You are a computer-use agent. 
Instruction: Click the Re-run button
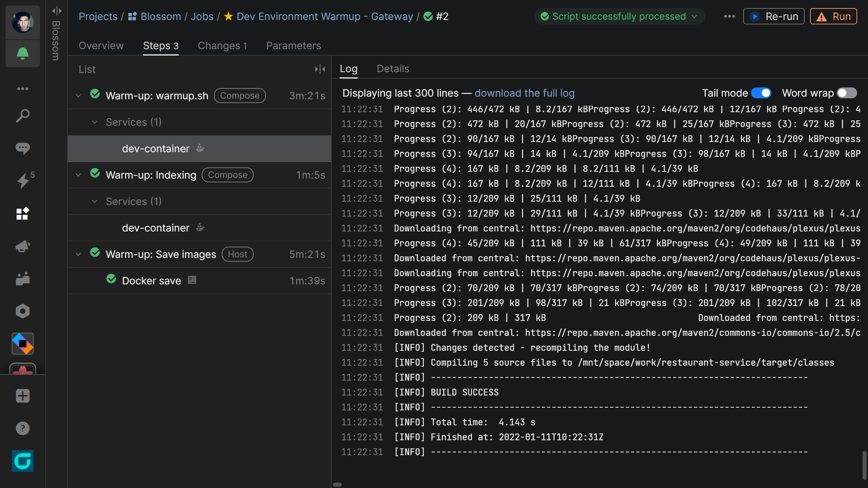coord(774,16)
